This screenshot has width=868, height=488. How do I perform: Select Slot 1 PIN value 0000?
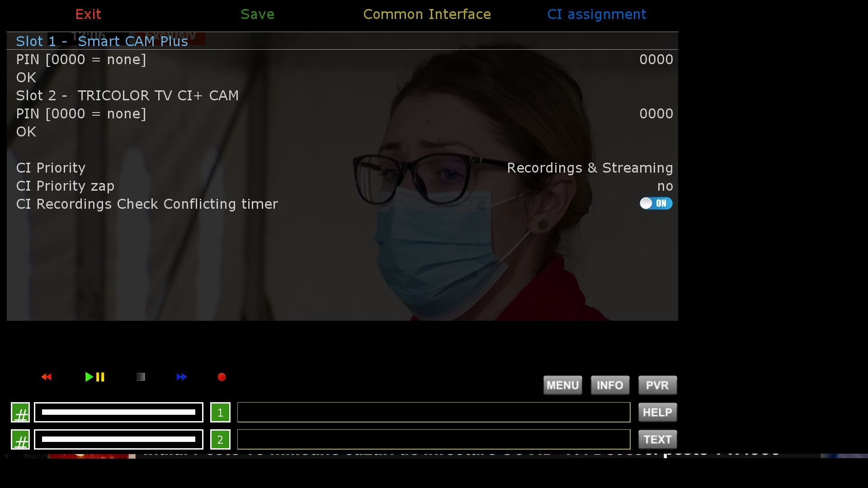click(x=656, y=60)
